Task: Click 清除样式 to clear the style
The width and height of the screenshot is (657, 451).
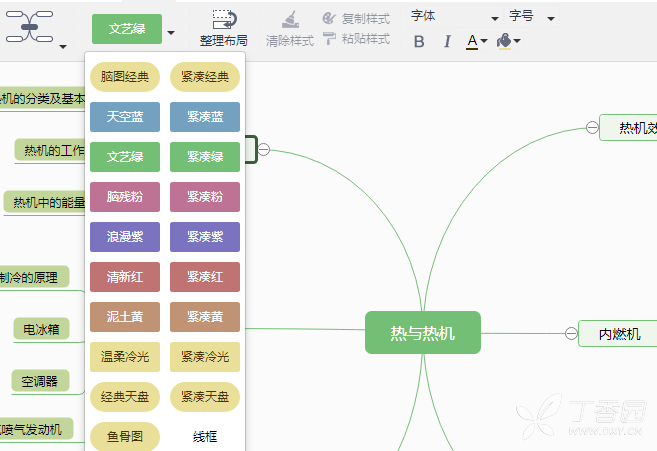Action: [x=290, y=29]
